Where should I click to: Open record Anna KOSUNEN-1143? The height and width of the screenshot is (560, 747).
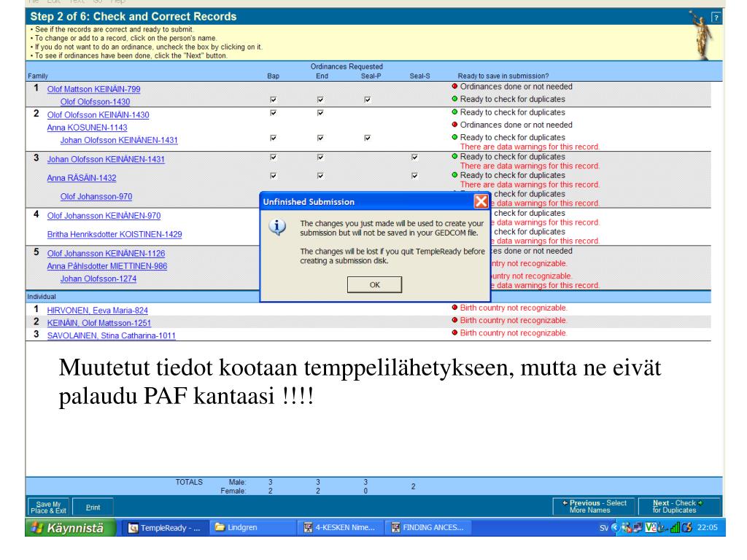tap(88, 127)
